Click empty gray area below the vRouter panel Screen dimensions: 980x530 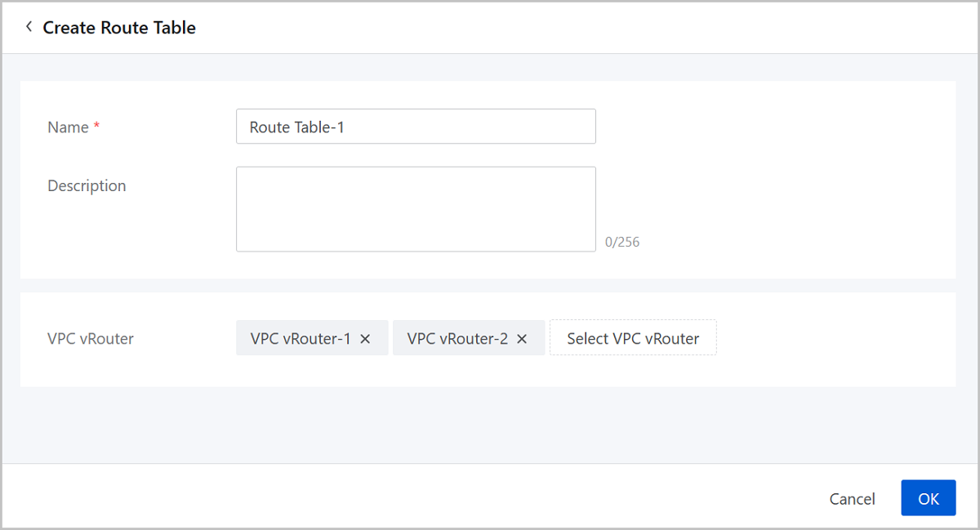coord(490,425)
